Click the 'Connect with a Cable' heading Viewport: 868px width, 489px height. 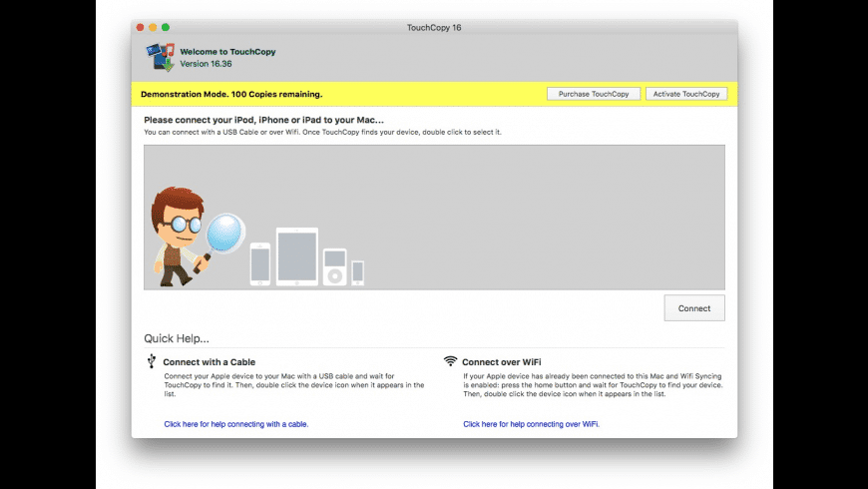(210, 362)
